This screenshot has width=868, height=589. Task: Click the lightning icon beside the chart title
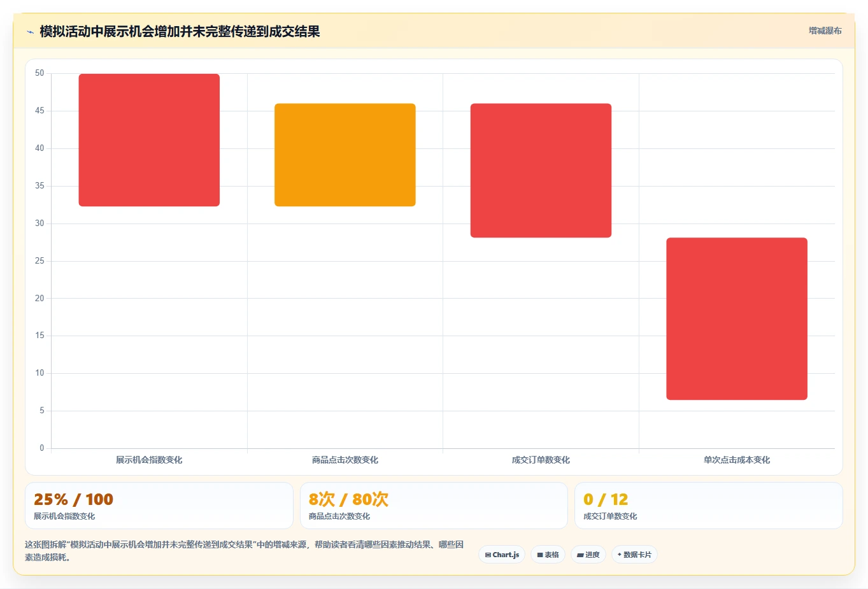tap(30, 32)
